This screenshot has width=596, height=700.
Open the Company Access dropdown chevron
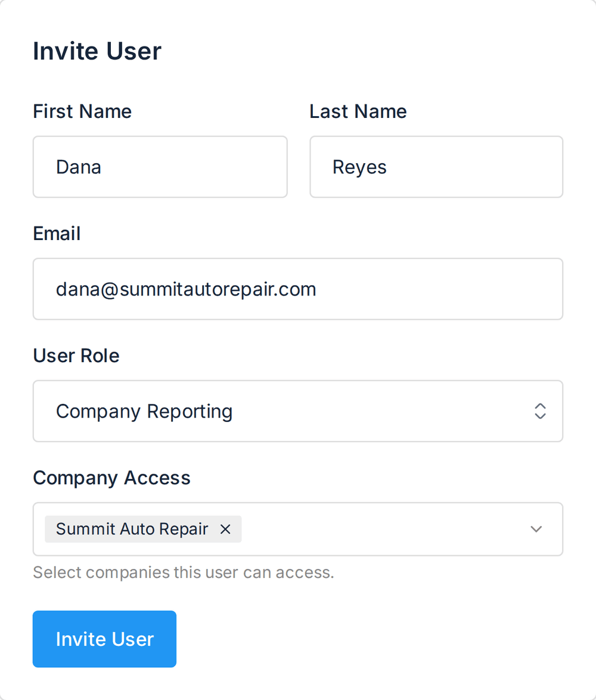[536, 529]
